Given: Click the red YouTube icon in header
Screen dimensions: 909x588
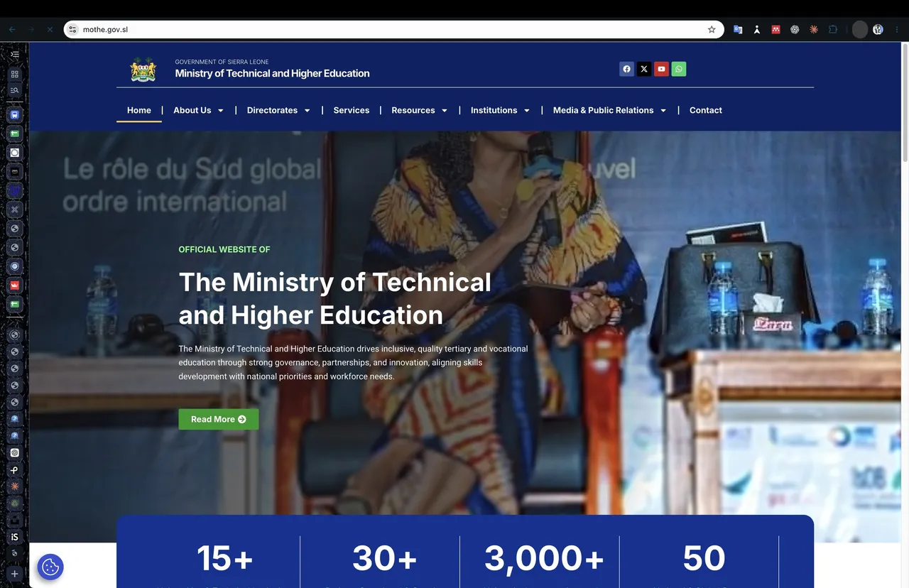Looking at the screenshot, I should coord(661,69).
